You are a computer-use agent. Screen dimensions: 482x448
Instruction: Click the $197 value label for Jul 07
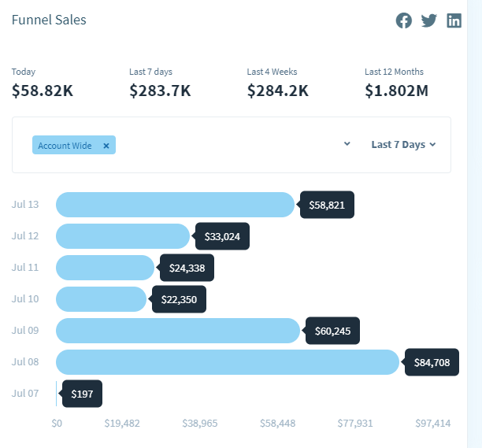(x=83, y=394)
